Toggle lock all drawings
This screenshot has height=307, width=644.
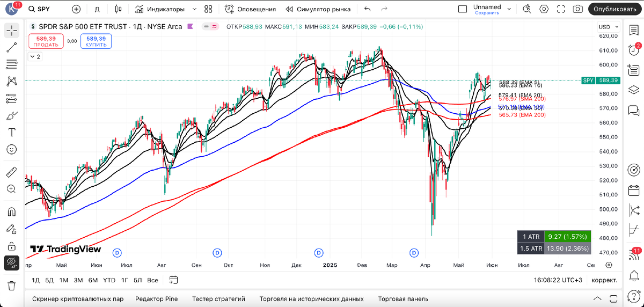(11, 246)
